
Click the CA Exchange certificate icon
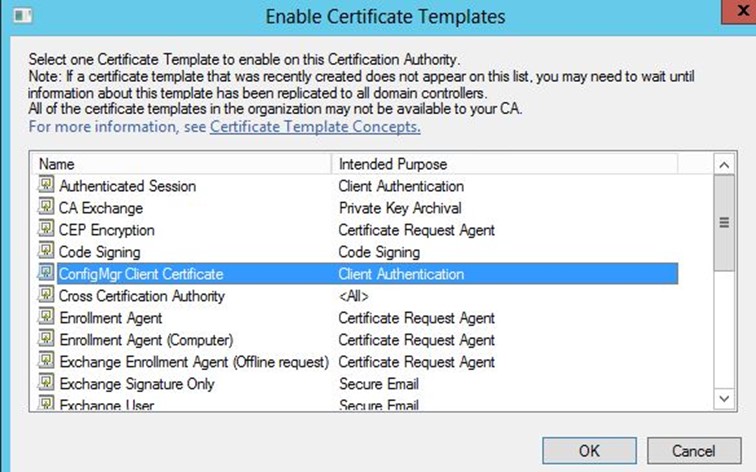(46, 207)
